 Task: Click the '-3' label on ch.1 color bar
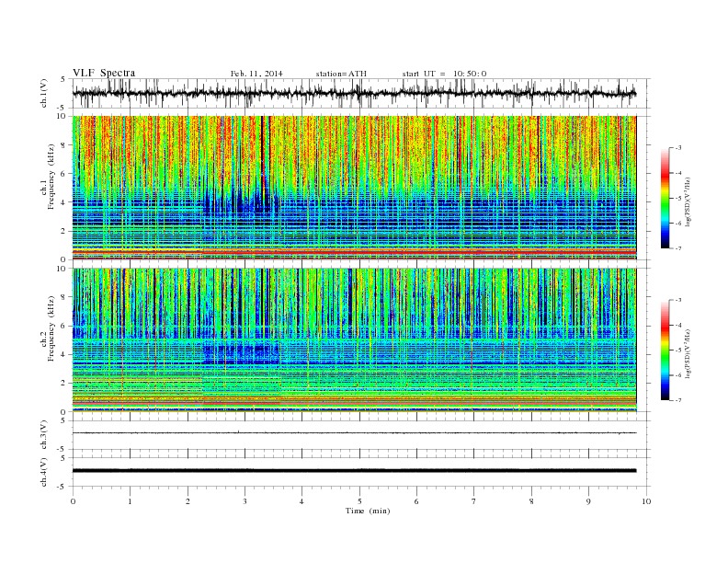point(677,148)
